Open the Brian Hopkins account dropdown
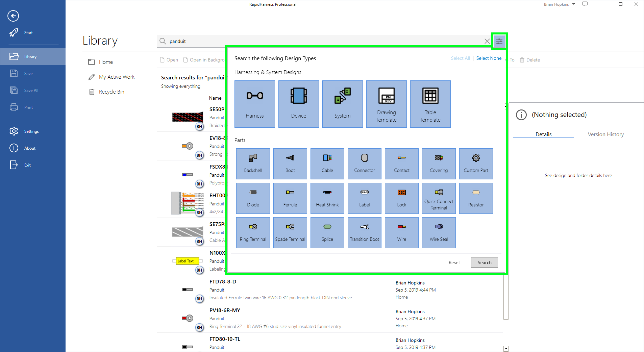 pyautogui.click(x=559, y=4)
